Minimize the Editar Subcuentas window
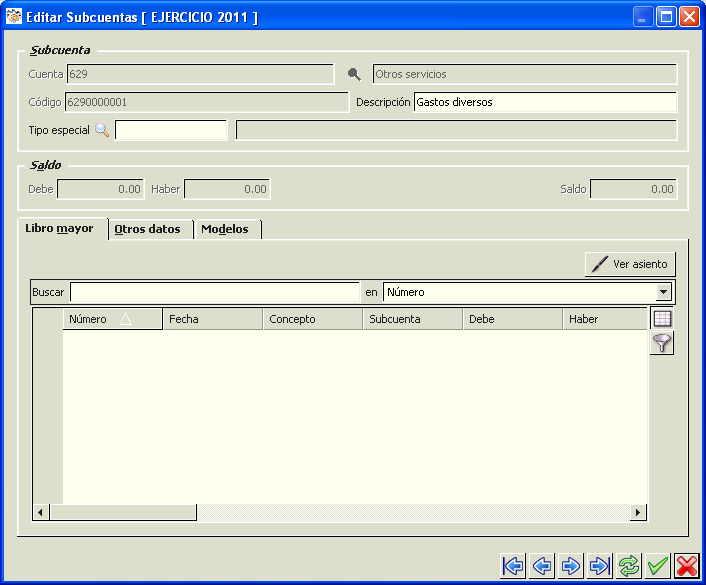The height and width of the screenshot is (585, 706). click(x=643, y=17)
